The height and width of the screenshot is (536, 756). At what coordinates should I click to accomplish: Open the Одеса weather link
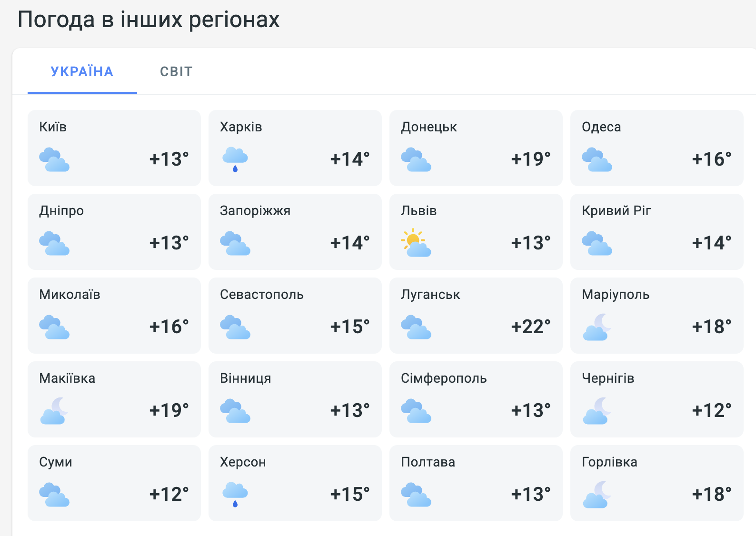(x=657, y=148)
